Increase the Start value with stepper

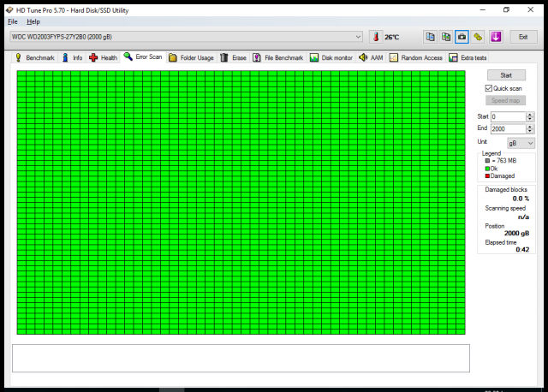point(530,114)
